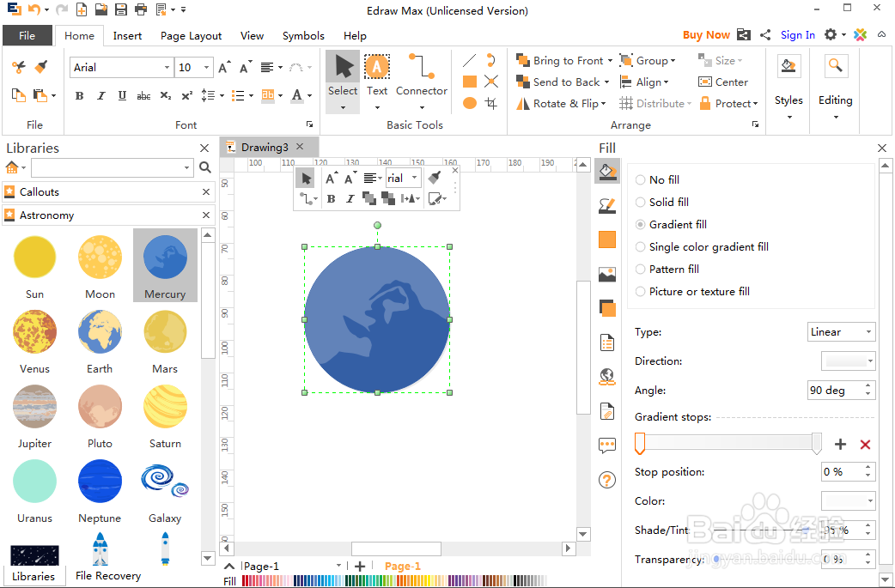
Task: Apply italic formatting in ribbon
Action: pyautogui.click(x=101, y=96)
